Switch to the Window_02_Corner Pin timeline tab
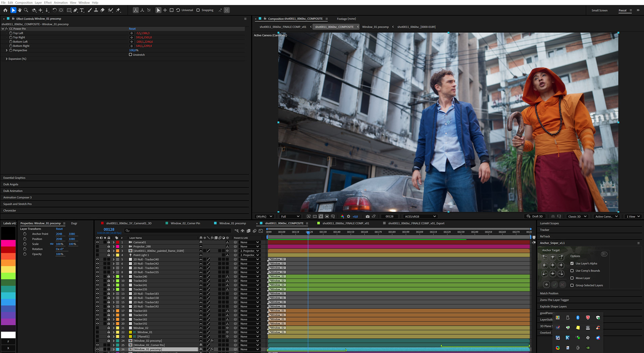This screenshot has width=644, height=353. point(185,223)
